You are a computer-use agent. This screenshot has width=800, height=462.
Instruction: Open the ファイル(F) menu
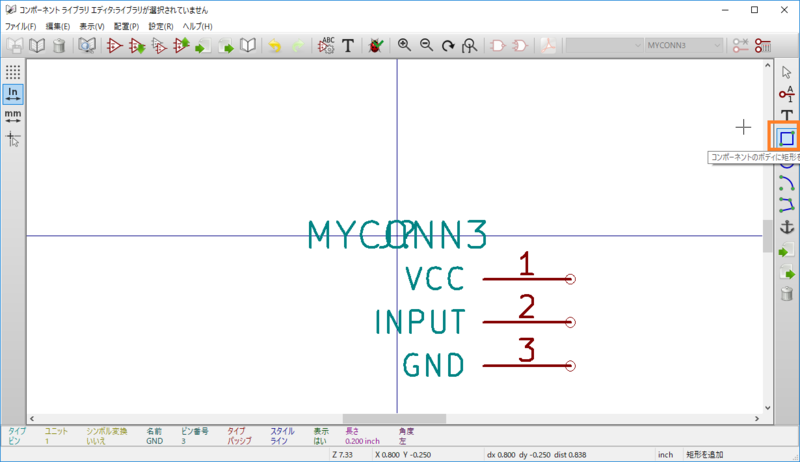coord(20,27)
